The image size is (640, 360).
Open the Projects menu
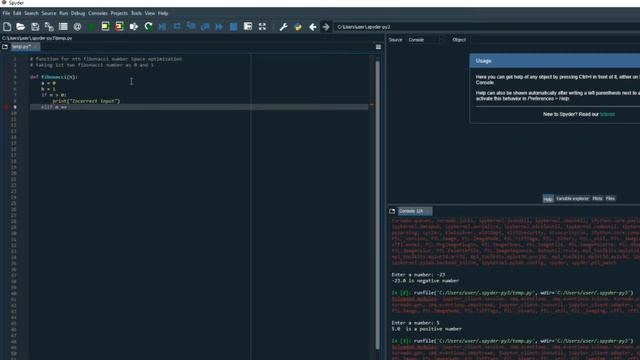pos(119,13)
